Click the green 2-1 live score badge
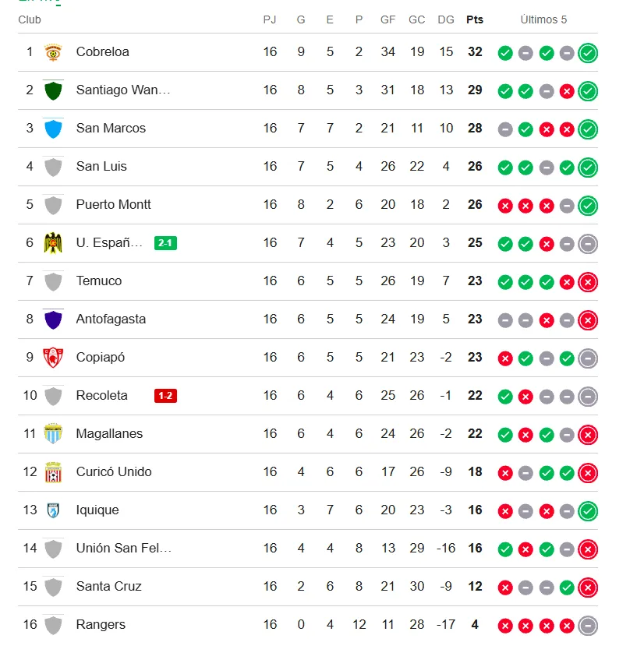The height and width of the screenshot is (660, 644). click(165, 243)
